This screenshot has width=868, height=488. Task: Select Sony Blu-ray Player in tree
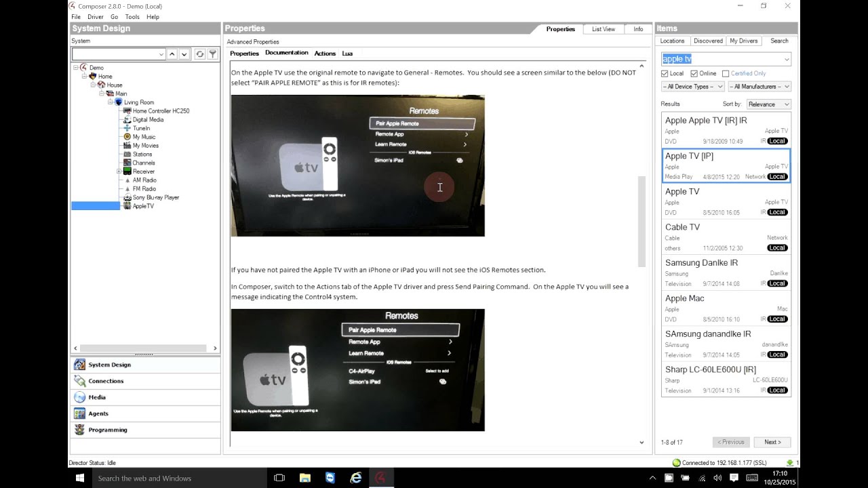pyautogui.click(x=156, y=198)
